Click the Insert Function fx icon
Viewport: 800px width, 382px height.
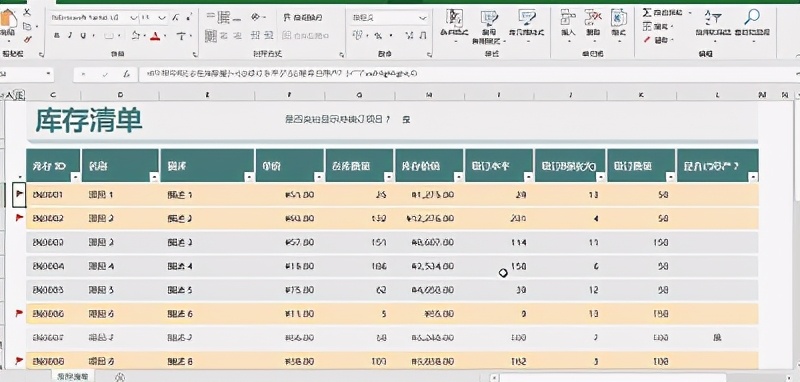tap(126, 74)
